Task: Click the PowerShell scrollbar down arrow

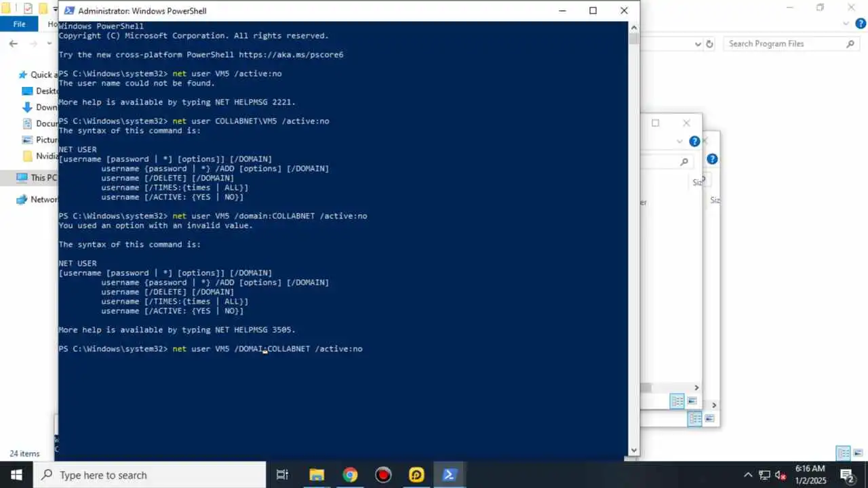Action: coord(633,449)
